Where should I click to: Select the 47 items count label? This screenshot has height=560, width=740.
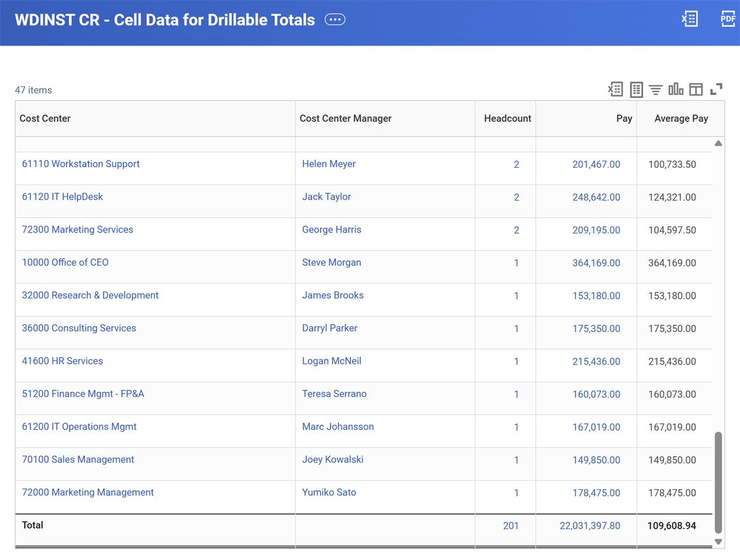coord(33,90)
